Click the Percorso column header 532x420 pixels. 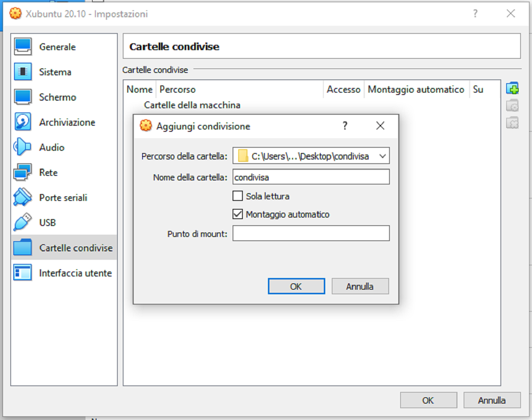point(177,89)
